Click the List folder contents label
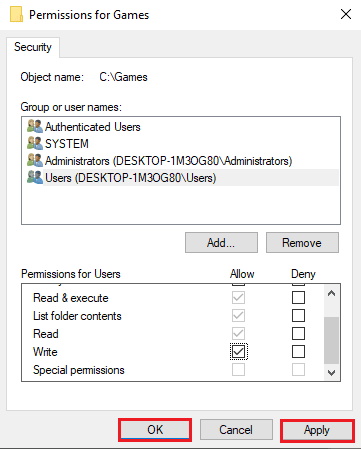Image resolution: width=361 pixels, height=449 pixels. tap(77, 316)
